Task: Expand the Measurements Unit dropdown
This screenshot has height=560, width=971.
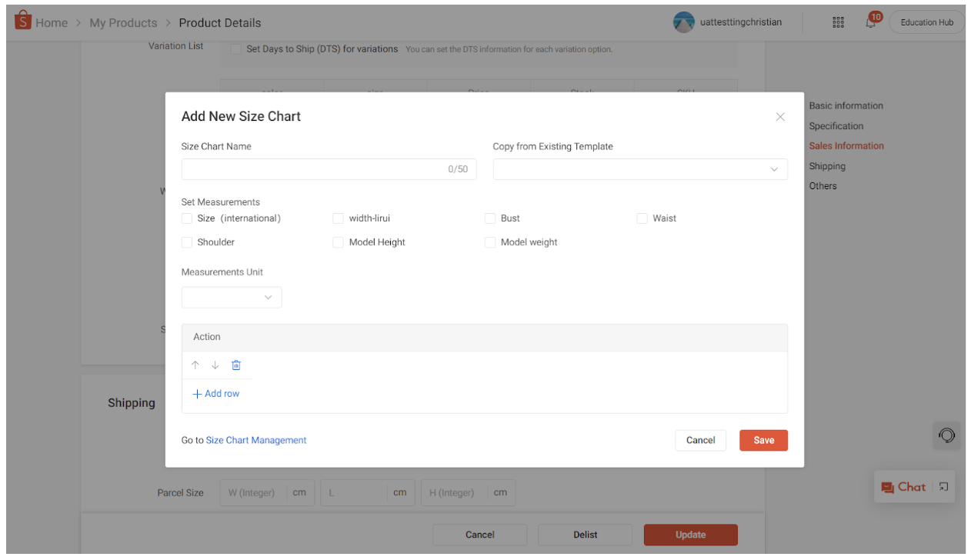Action: coord(231,297)
